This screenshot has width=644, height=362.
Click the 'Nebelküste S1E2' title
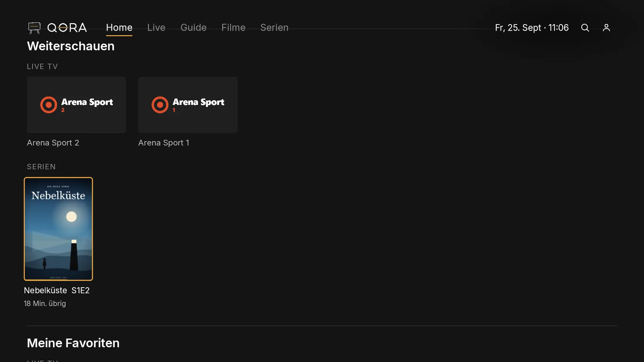57,290
